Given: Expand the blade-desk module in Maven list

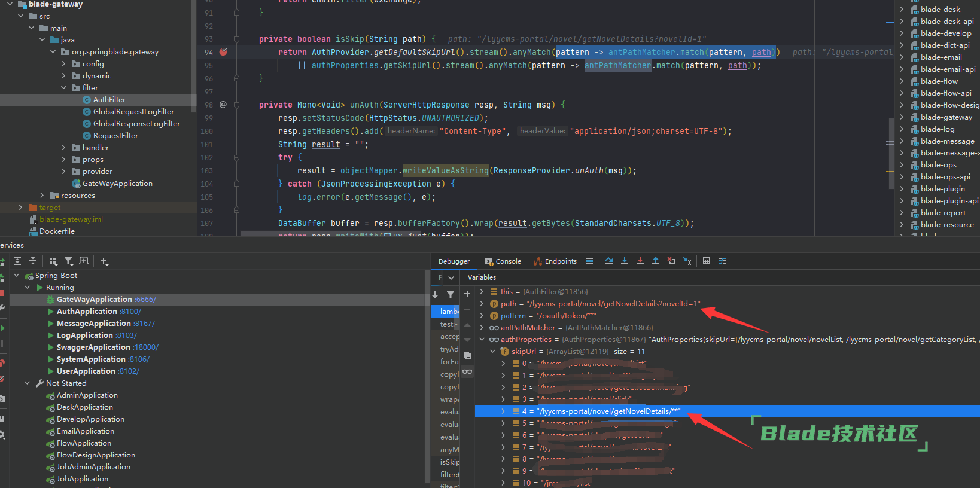Looking at the screenshot, I should pos(902,9).
